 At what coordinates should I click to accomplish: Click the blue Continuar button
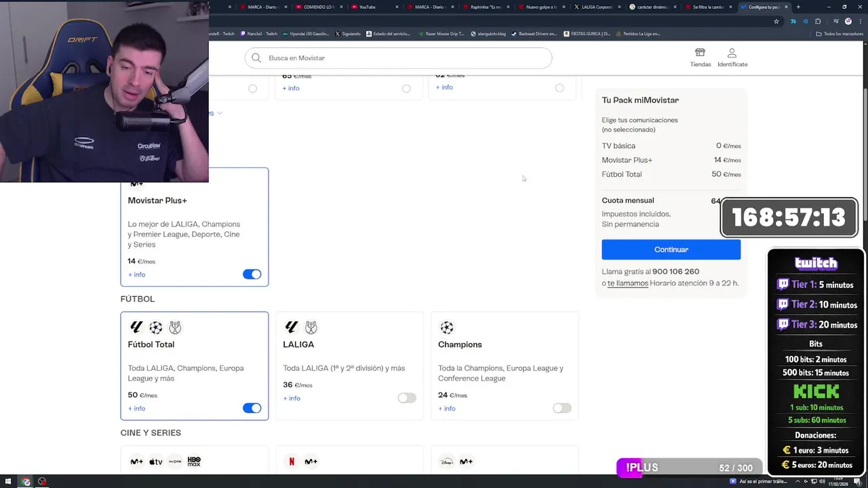coord(671,249)
